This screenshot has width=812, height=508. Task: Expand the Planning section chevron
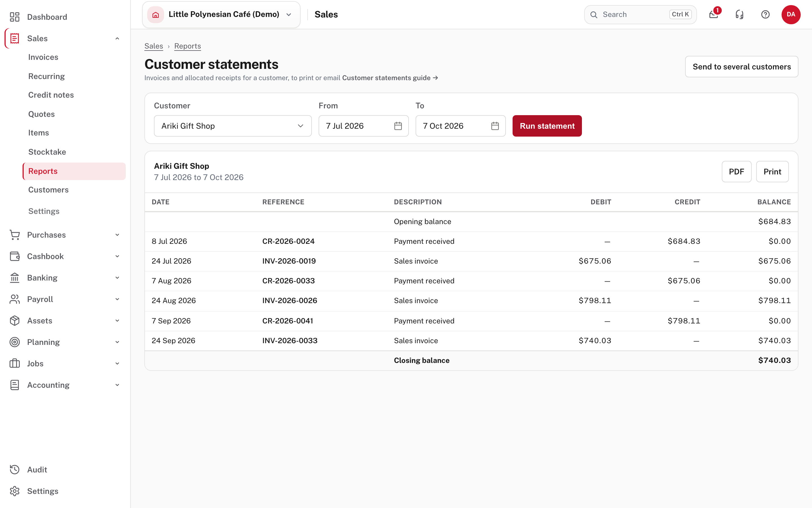(117, 342)
